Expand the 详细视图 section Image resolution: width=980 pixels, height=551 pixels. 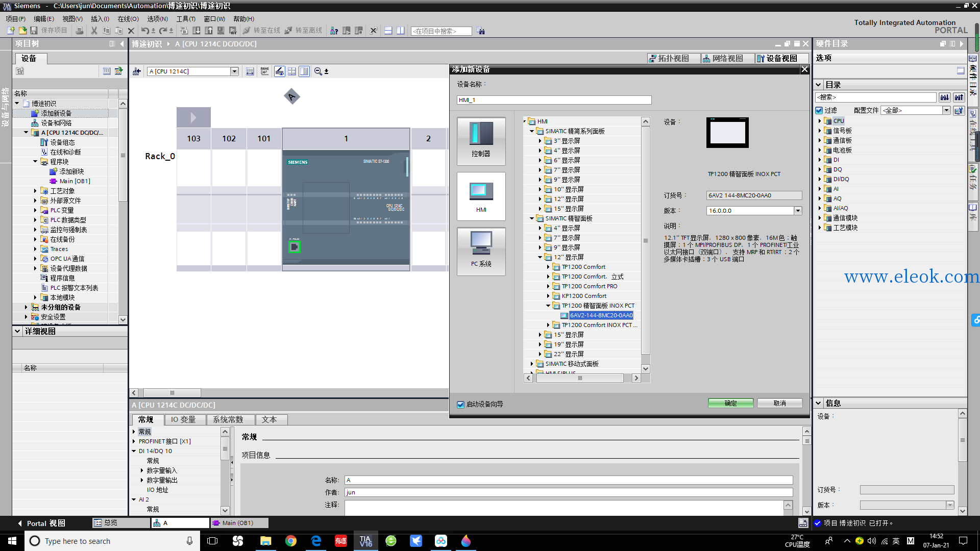[x=17, y=331]
